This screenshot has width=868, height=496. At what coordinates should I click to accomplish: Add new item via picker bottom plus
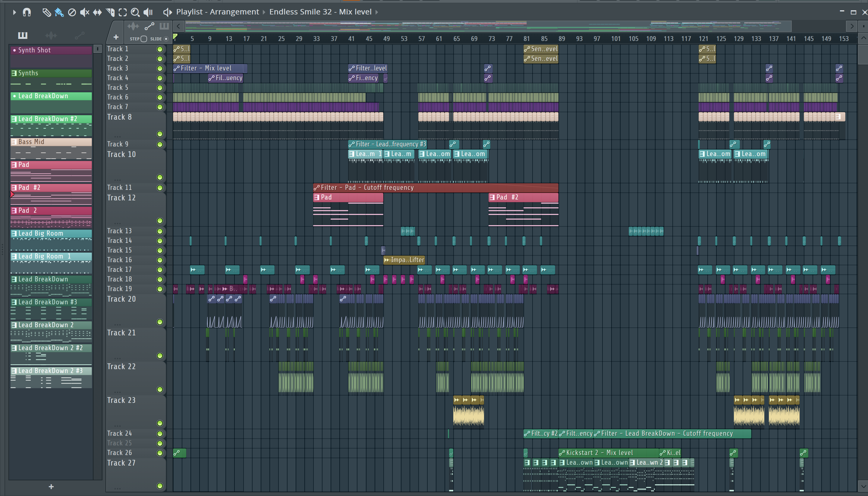[x=51, y=487]
